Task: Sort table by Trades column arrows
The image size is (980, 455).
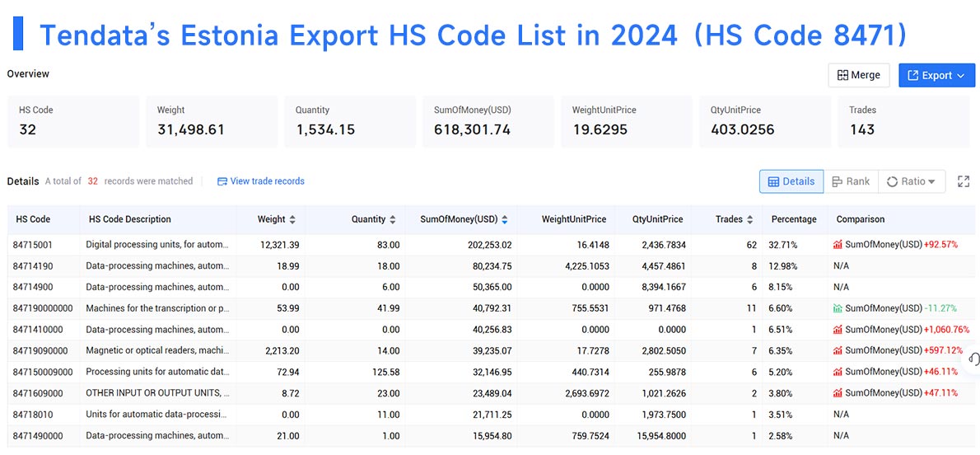Action: (x=750, y=220)
